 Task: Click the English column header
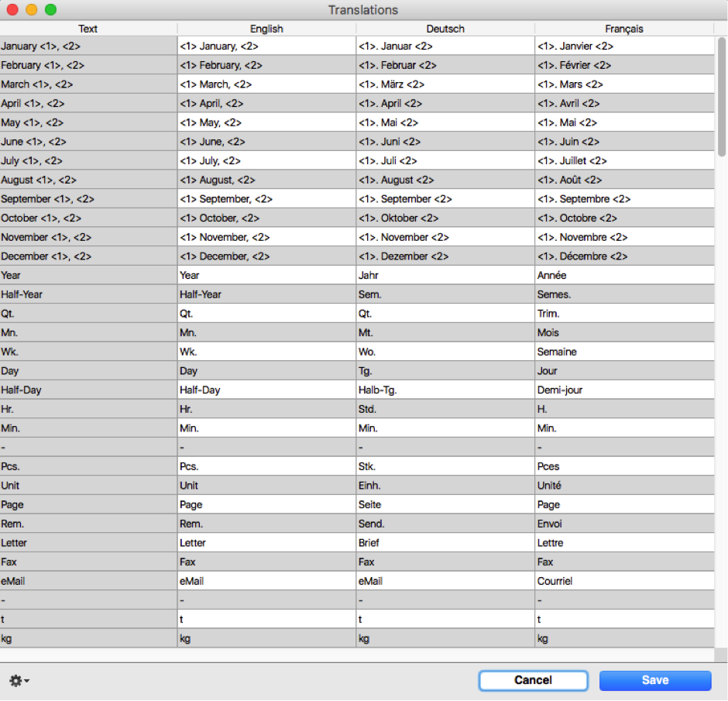266,29
